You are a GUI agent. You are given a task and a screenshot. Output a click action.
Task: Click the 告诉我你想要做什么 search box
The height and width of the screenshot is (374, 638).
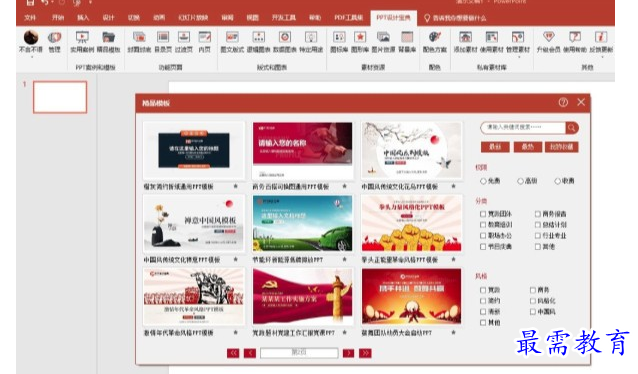pos(455,18)
